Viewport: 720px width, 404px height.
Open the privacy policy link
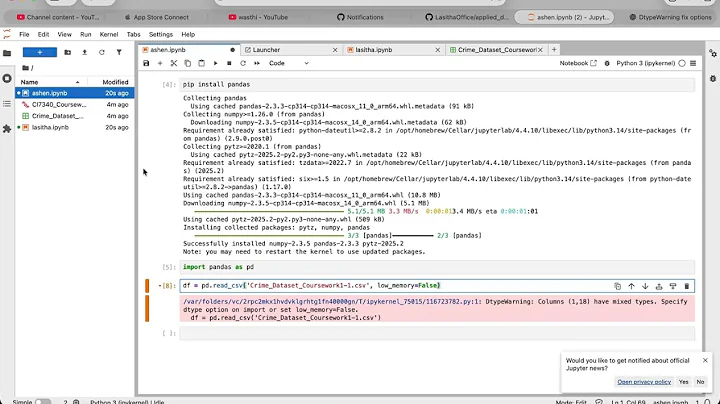[644, 382]
